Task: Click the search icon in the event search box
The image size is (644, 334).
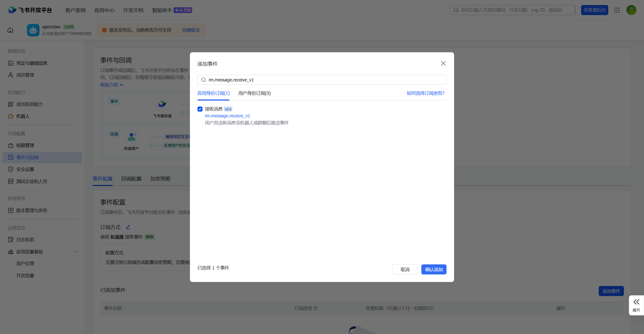Action: [x=204, y=80]
